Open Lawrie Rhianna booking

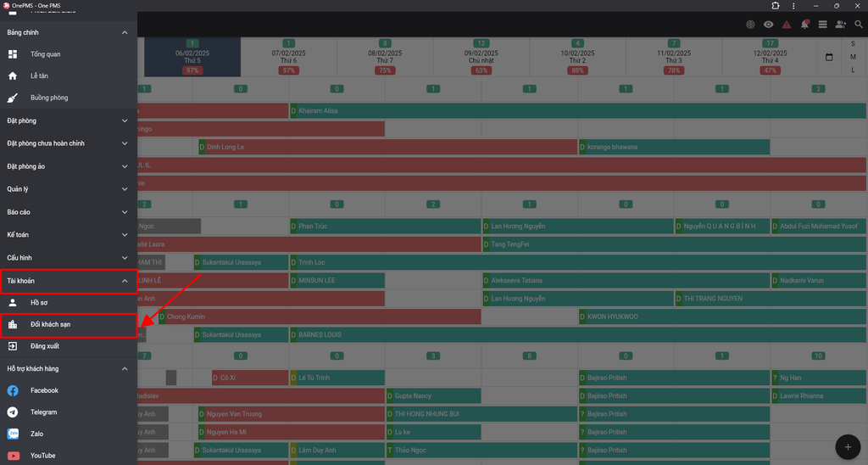tap(819, 395)
